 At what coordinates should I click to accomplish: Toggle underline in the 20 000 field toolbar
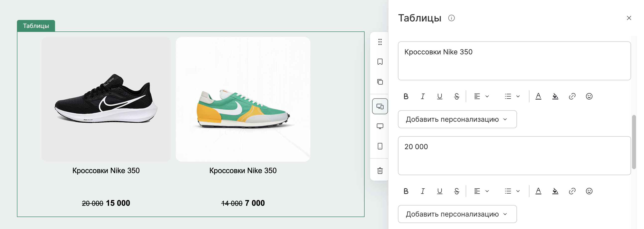pyautogui.click(x=440, y=191)
